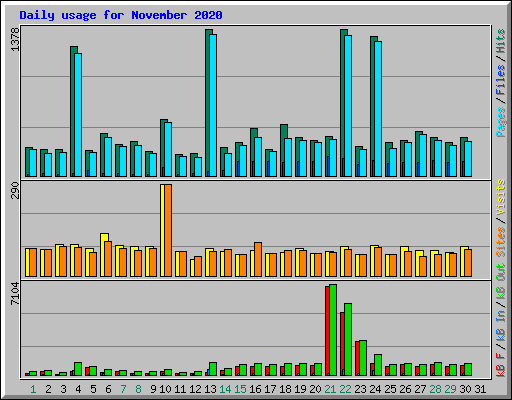512x400 pixels.
Task: Click day label 8 on the axis
Action: click(138, 389)
